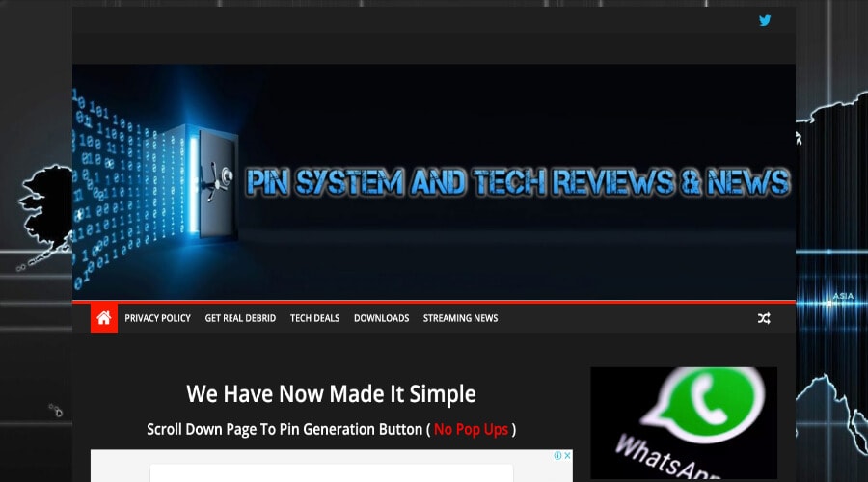Open the ad info icon
The width and height of the screenshot is (868, 482).
[558, 455]
